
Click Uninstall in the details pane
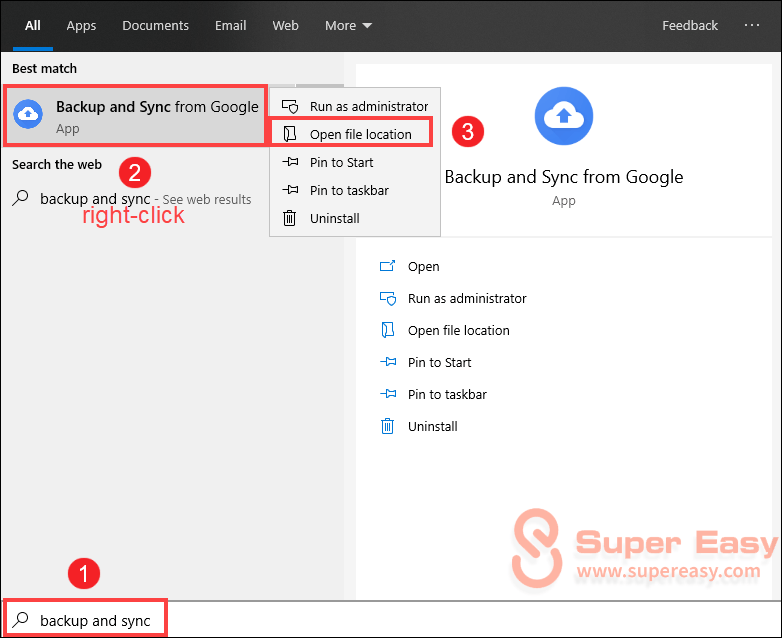[432, 426]
